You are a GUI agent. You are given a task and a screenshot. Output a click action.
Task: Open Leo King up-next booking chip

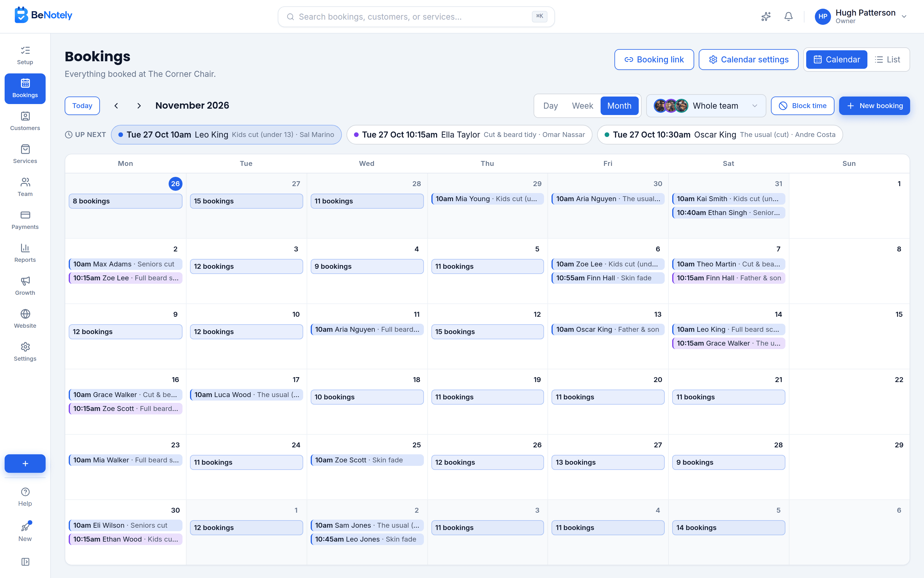(x=226, y=135)
